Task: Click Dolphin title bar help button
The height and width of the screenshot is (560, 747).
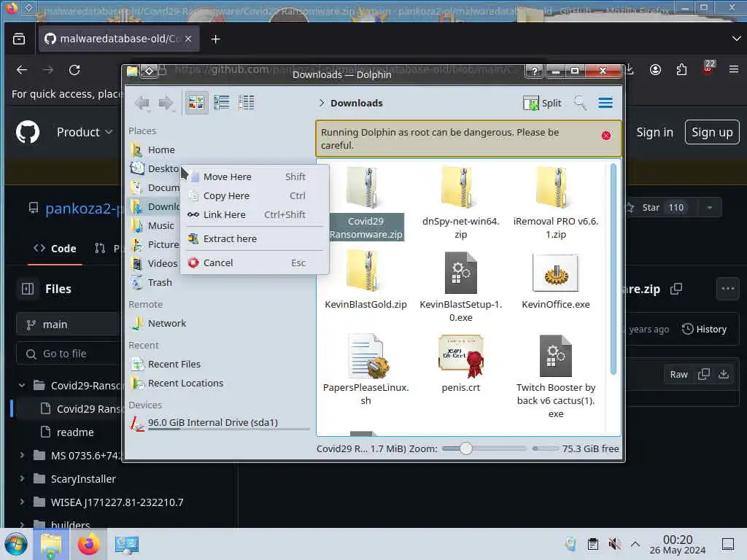Action: (535, 71)
